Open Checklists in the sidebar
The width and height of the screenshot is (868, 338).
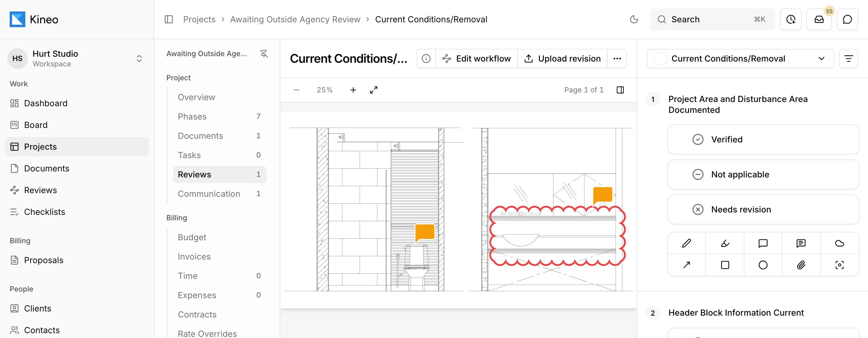[x=77, y=212]
